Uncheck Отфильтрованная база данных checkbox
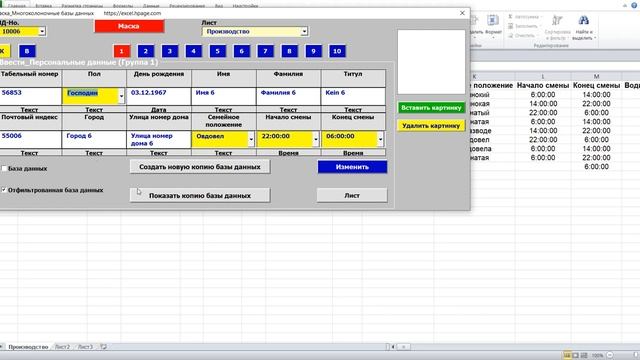This screenshot has width=640, height=360. pos(4,190)
